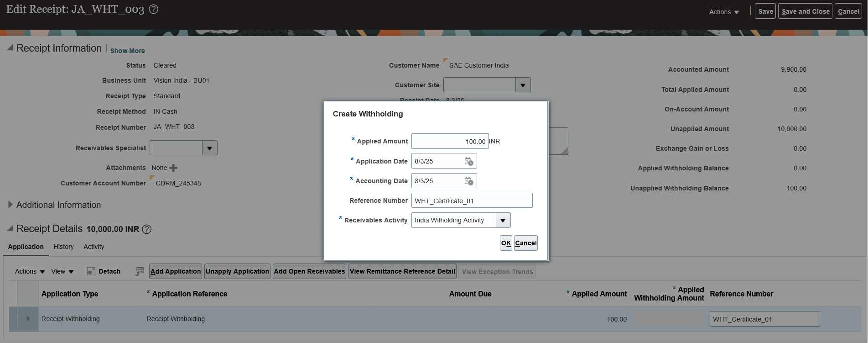Click the dialog Reference Number field
The height and width of the screenshot is (343, 868).
pos(472,201)
